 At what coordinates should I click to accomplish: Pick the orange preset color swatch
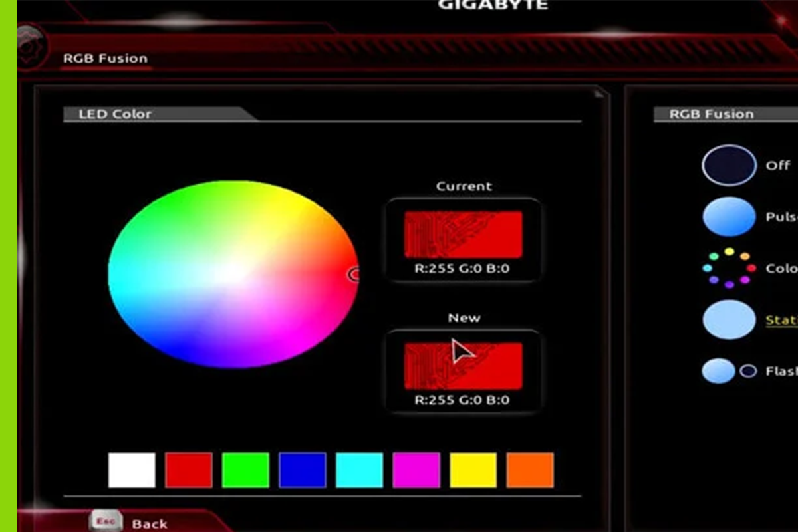tap(530, 470)
